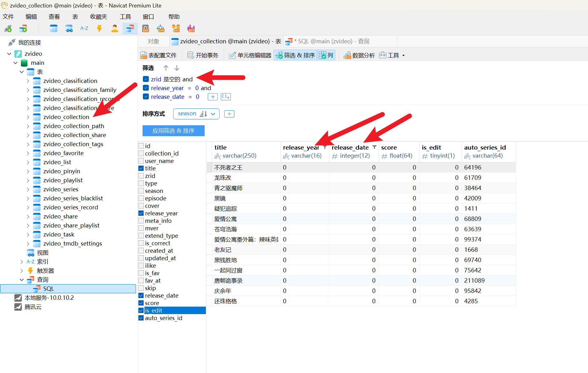Add a filter group with the parentheses-plus button
Image resolution: width=588 pixels, height=373 pixels.
pyautogui.click(x=226, y=97)
